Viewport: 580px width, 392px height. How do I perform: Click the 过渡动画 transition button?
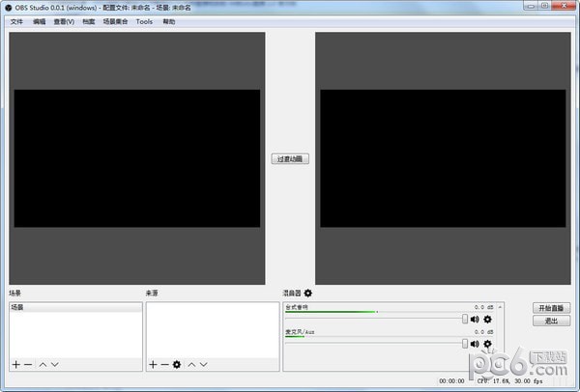click(x=290, y=159)
